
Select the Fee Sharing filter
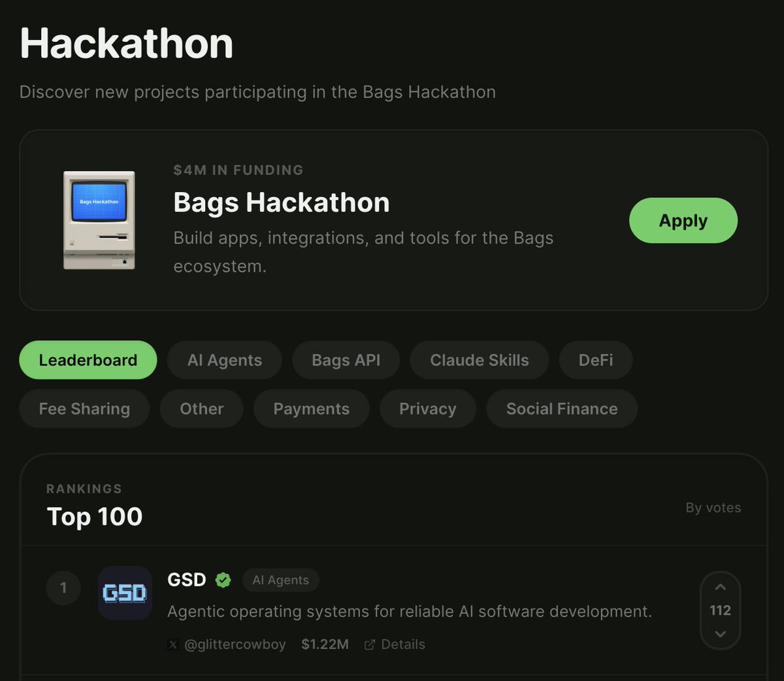coord(84,409)
